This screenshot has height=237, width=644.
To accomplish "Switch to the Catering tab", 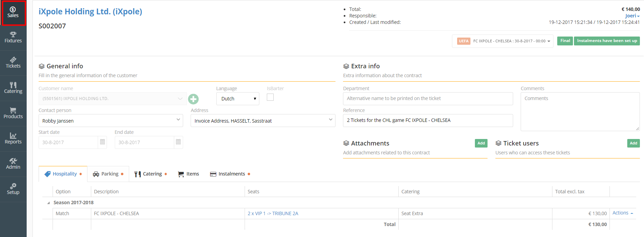I will pos(150,174).
